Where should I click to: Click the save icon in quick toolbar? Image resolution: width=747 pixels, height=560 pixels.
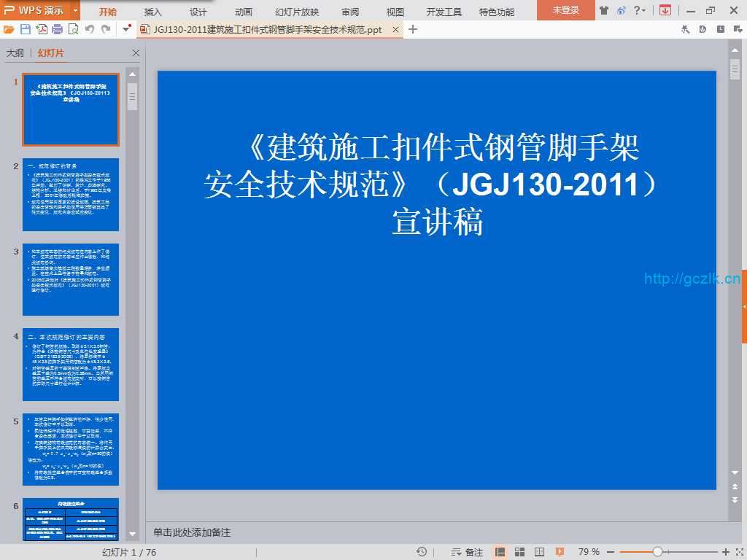[x=26, y=29]
